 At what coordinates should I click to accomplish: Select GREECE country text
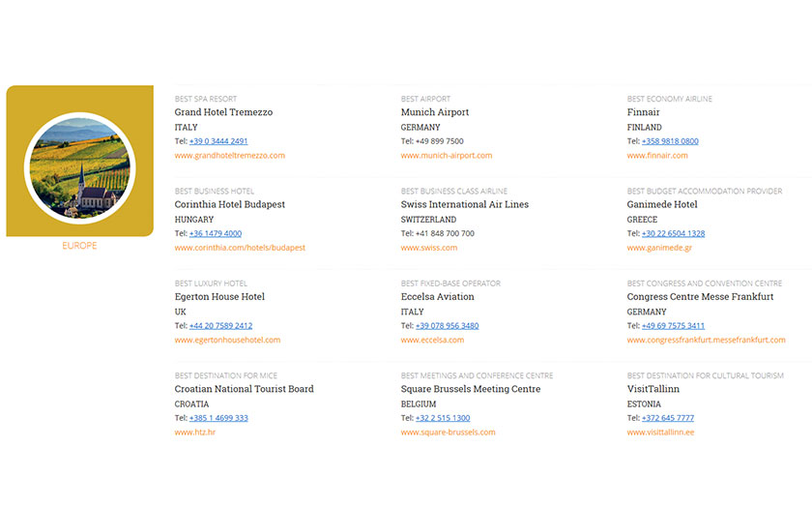[x=642, y=220]
